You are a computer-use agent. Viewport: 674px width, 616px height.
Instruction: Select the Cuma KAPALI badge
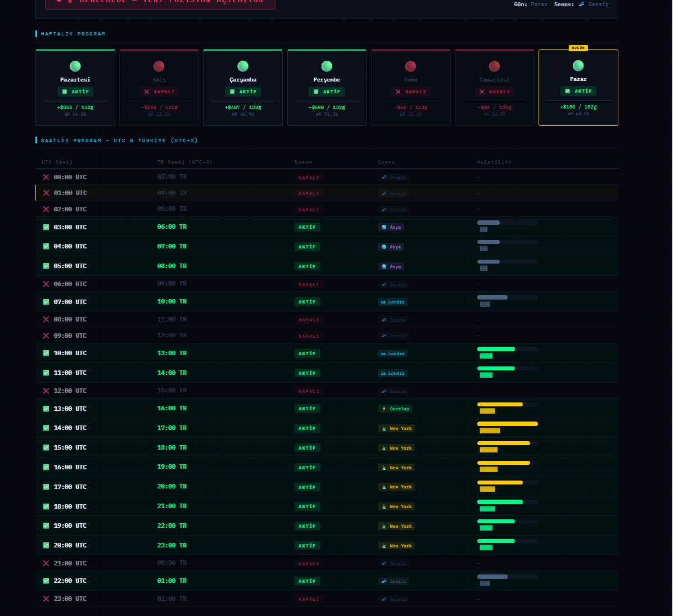410,92
